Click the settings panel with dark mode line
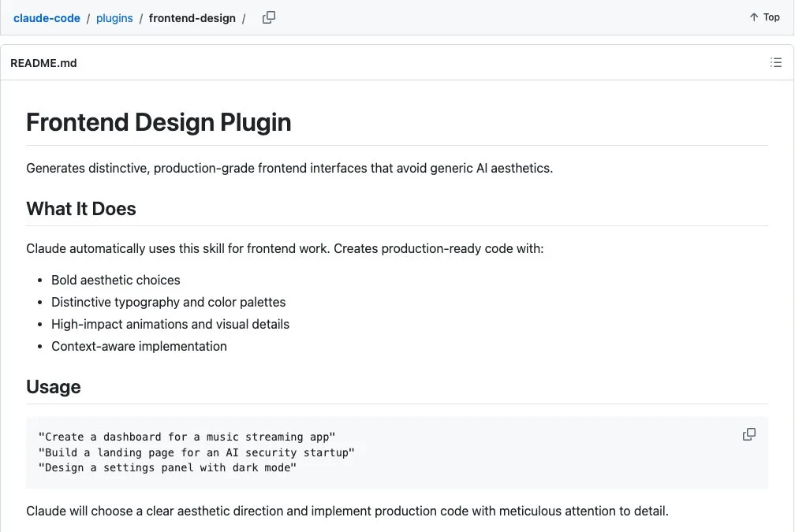The width and height of the screenshot is (795, 532). 167,467
